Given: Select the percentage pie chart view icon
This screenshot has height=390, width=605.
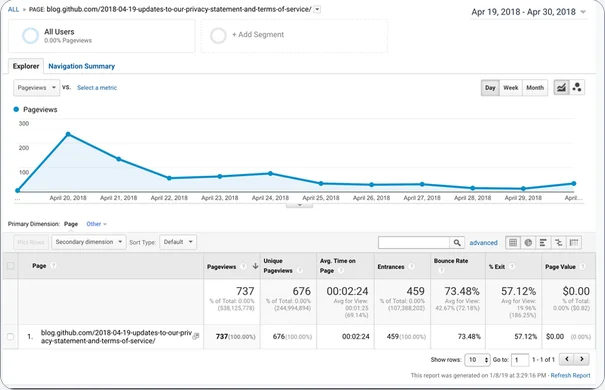Looking at the screenshot, I should (528, 243).
